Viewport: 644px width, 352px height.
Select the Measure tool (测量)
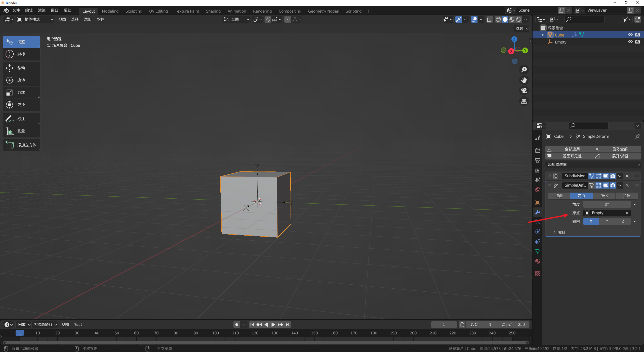[x=21, y=131]
